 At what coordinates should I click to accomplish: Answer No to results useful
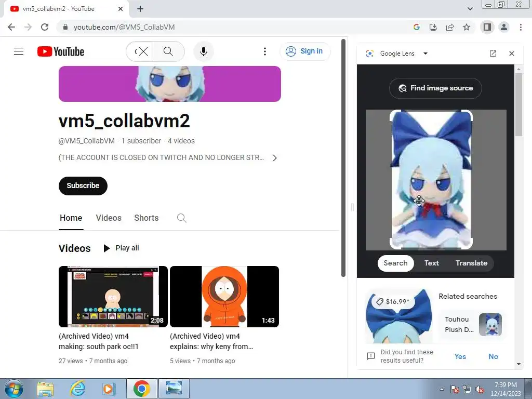point(494,356)
